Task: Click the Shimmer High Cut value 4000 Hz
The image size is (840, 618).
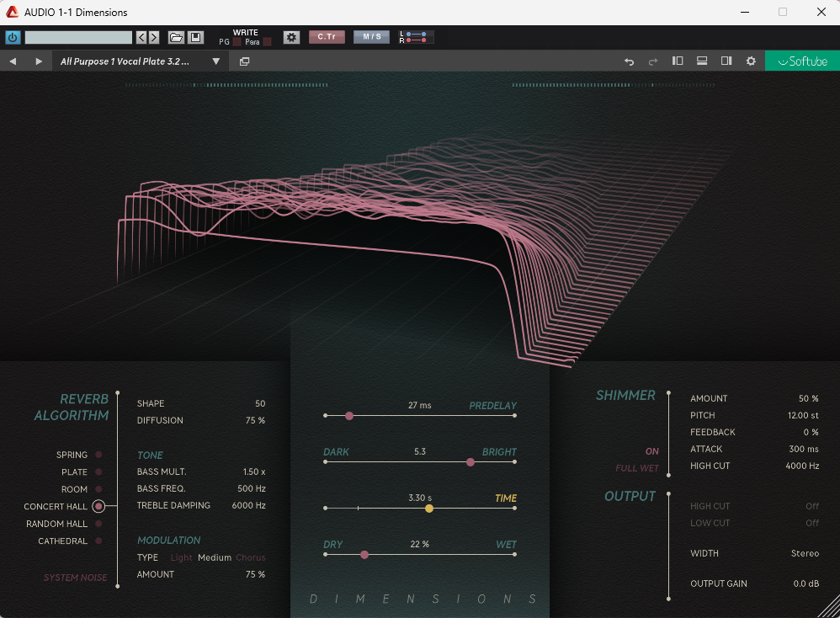Action: point(802,466)
